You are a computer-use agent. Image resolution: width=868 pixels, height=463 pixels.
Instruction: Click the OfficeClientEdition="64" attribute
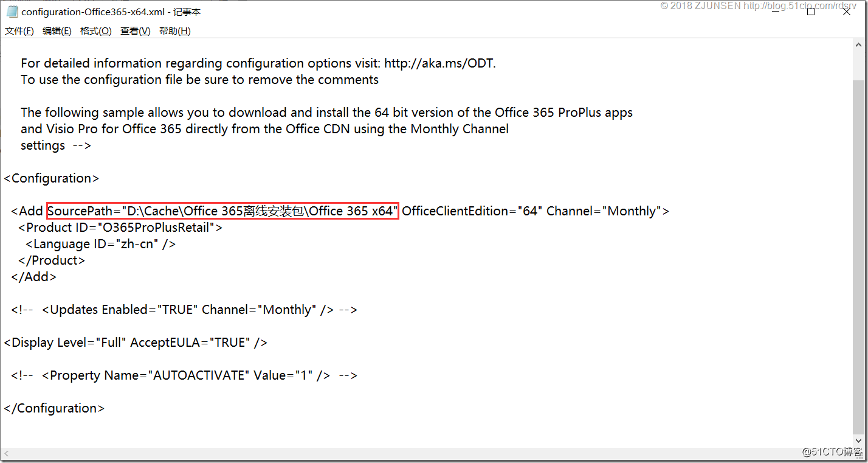coord(472,211)
